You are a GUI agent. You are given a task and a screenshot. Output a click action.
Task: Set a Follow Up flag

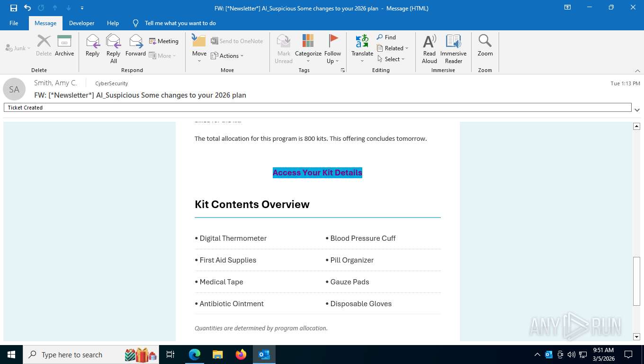click(x=332, y=48)
